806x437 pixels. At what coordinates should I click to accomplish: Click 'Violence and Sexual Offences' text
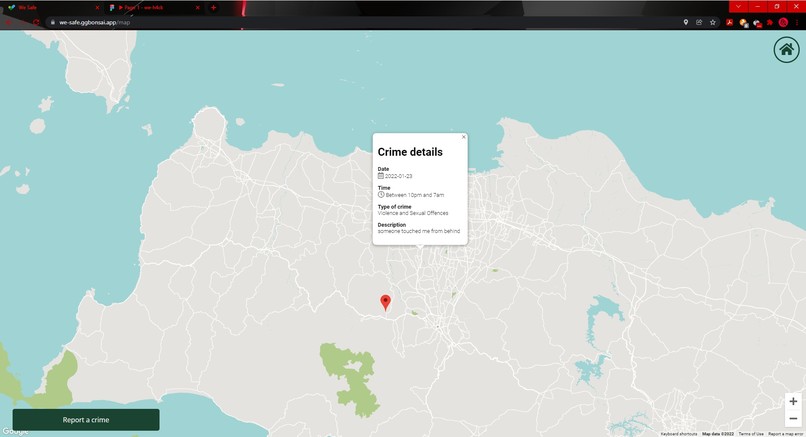[x=413, y=213]
